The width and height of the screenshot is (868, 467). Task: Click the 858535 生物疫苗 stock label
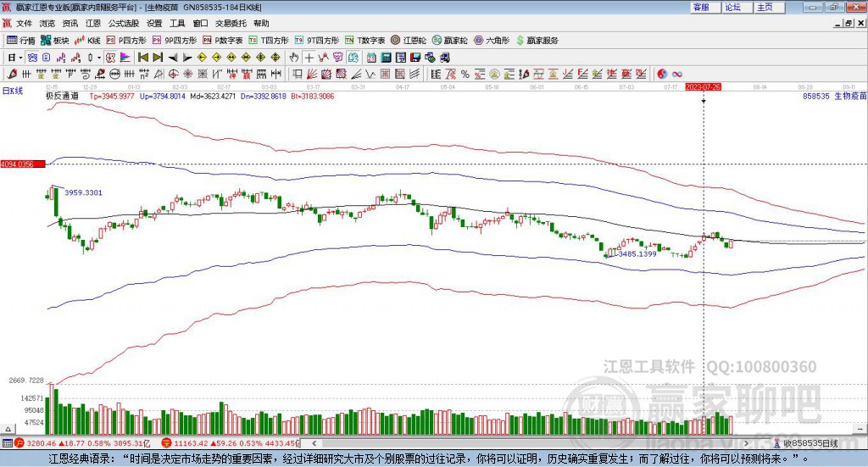coord(835,96)
